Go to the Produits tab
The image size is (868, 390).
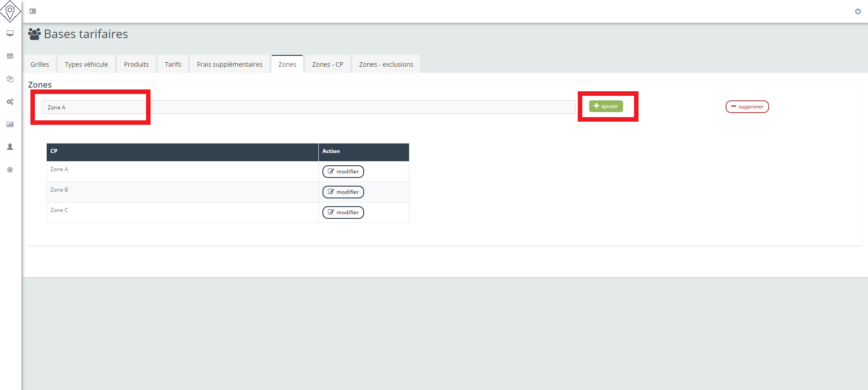(136, 64)
